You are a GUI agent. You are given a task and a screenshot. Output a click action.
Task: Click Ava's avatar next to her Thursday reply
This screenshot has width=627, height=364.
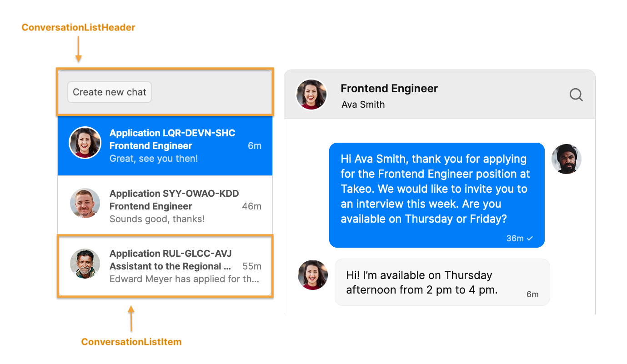[x=312, y=275]
